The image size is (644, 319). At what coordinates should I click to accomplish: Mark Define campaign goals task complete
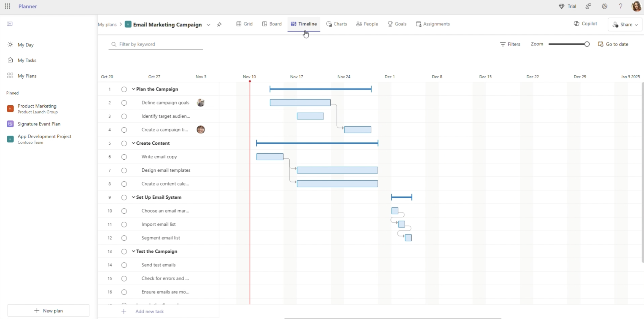tap(124, 103)
